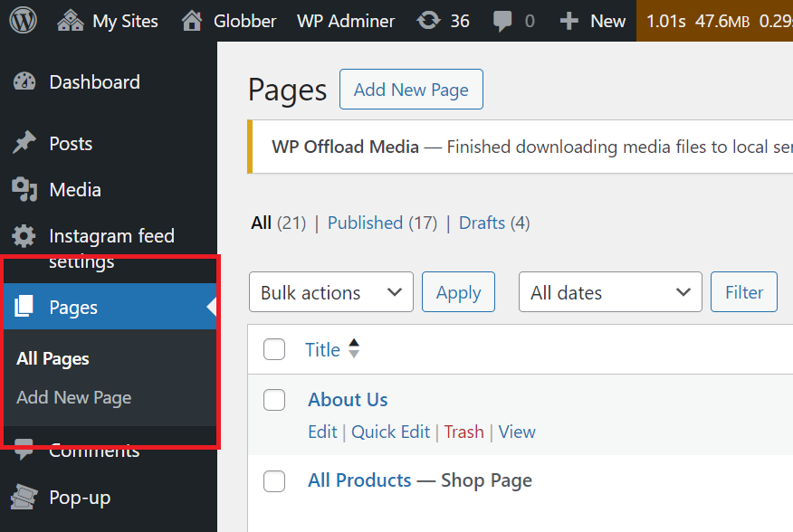Open the WordPress logo menu
The width and height of the screenshot is (793, 532).
[24, 21]
